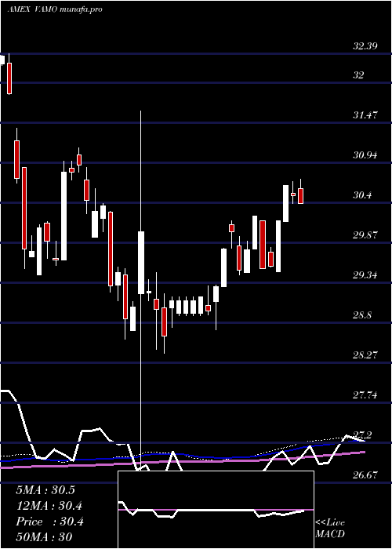This screenshot has height=549, width=392.
Task: Click the 29.87 price axis label
Action: click(x=365, y=235)
